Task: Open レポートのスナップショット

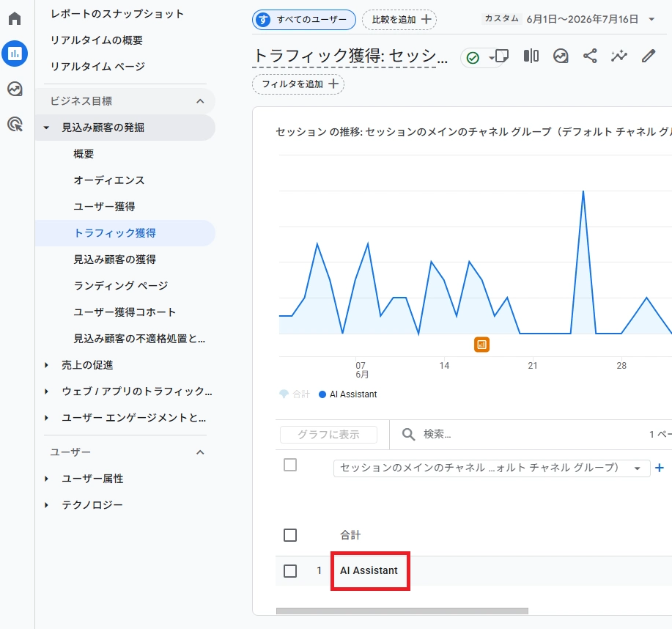Action: 117,14
